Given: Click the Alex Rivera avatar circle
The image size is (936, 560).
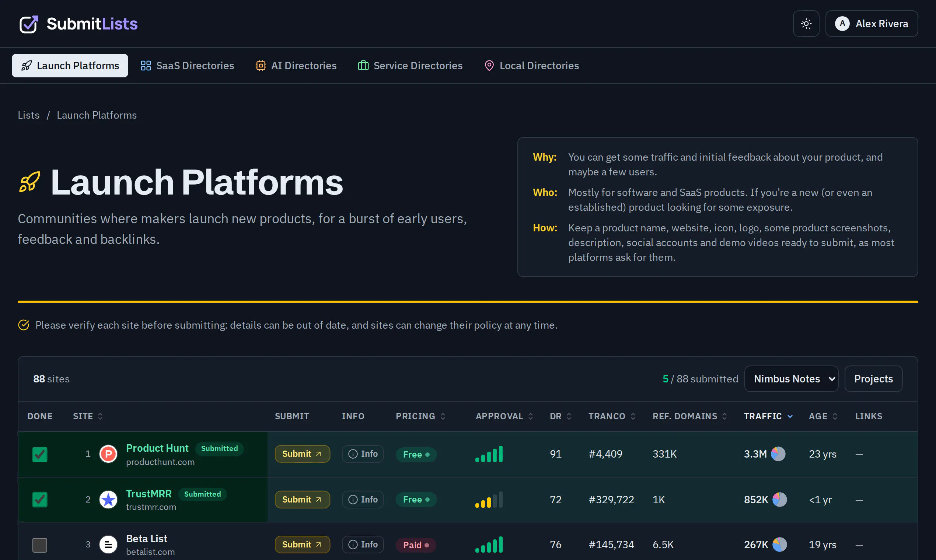Looking at the screenshot, I should point(842,24).
